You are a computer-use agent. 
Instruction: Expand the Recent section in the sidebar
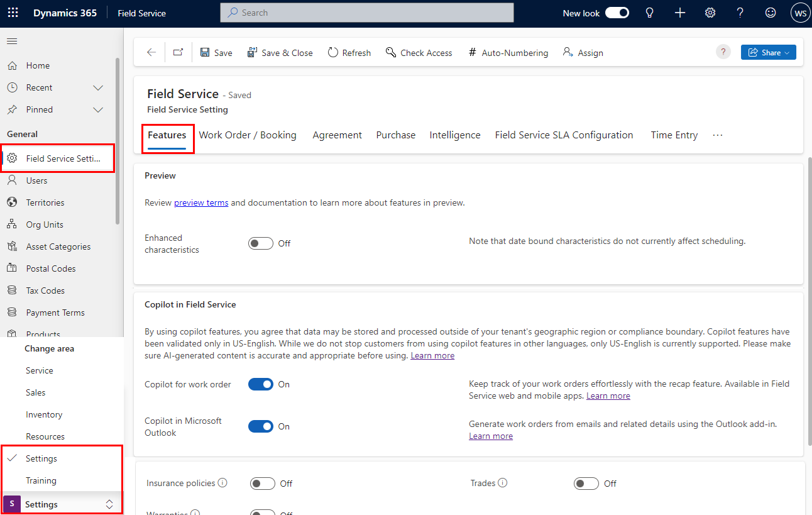pos(97,87)
